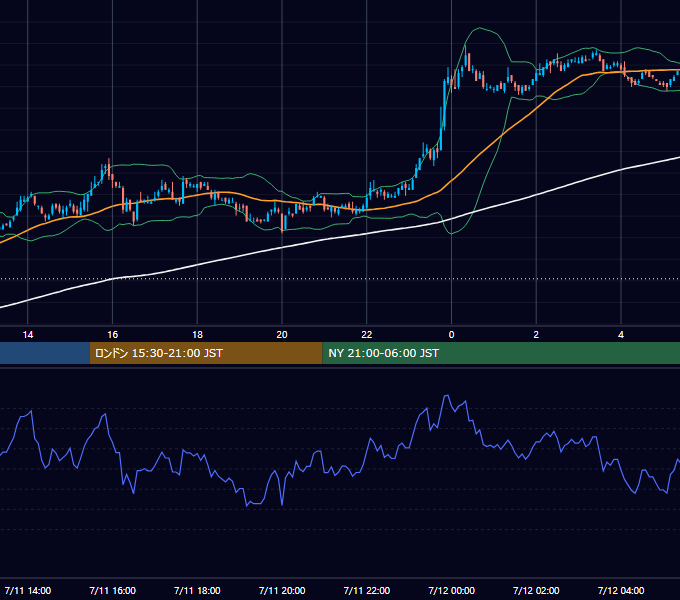Select the NY 21:00-06:00 JST session bar
The width and height of the screenshot is (680, 600).
[x=501, y=353]
